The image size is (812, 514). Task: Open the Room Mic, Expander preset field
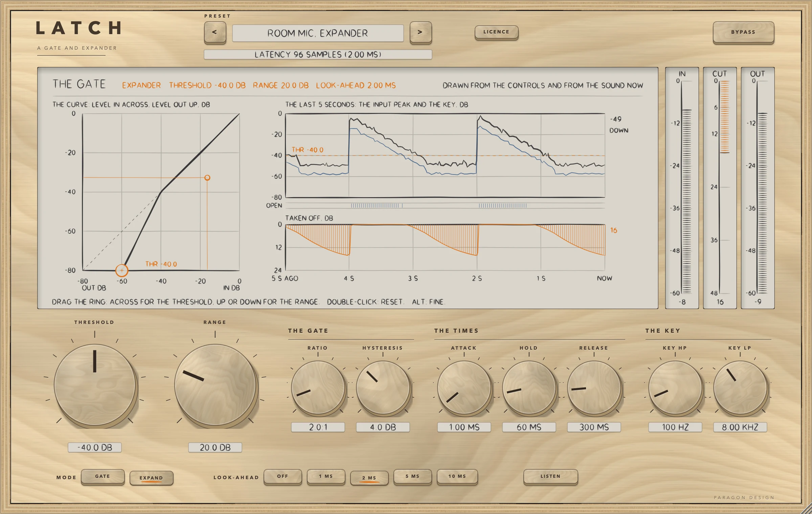(x=318, y=33)
